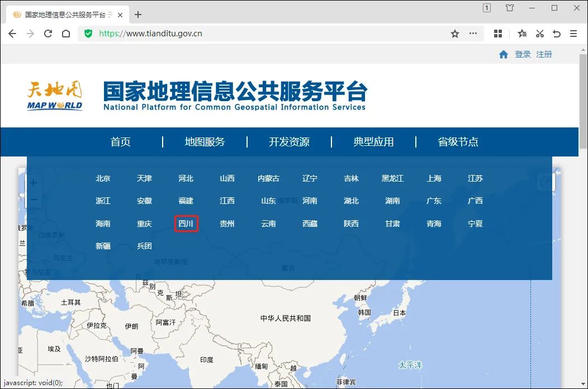Select the 安徽 node
588x389 pixels.
pyautogui.click(x=144, y=201)
